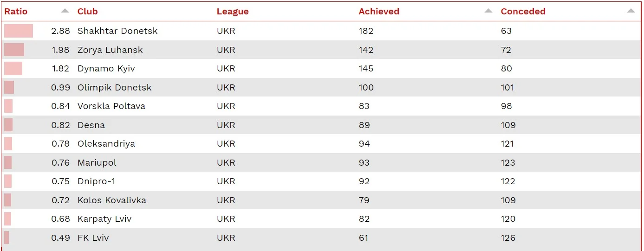
Task: Click Karpaty Lviv's conceded value of 120
Action: pos(508,219)
